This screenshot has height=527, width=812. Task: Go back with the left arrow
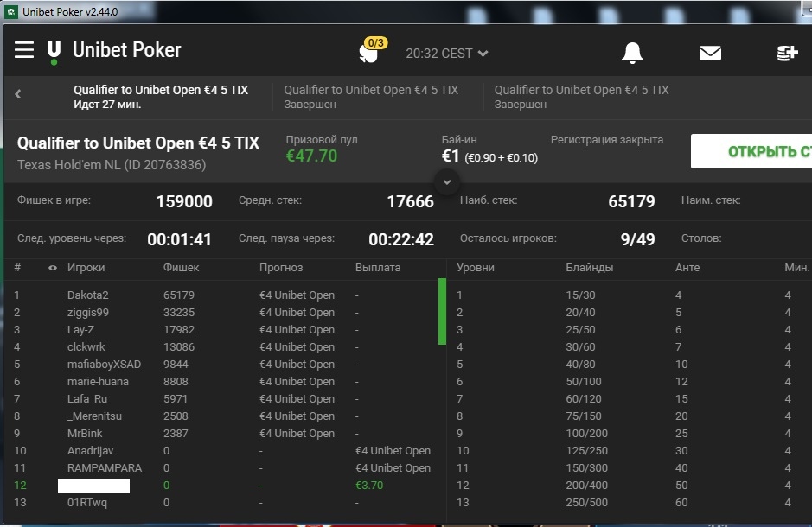point(18,94)
